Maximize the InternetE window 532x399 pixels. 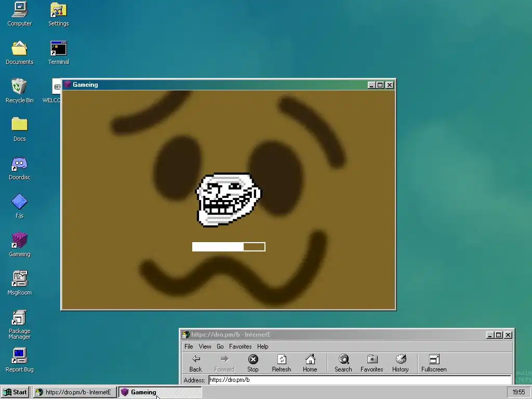[x=498, y=335]
